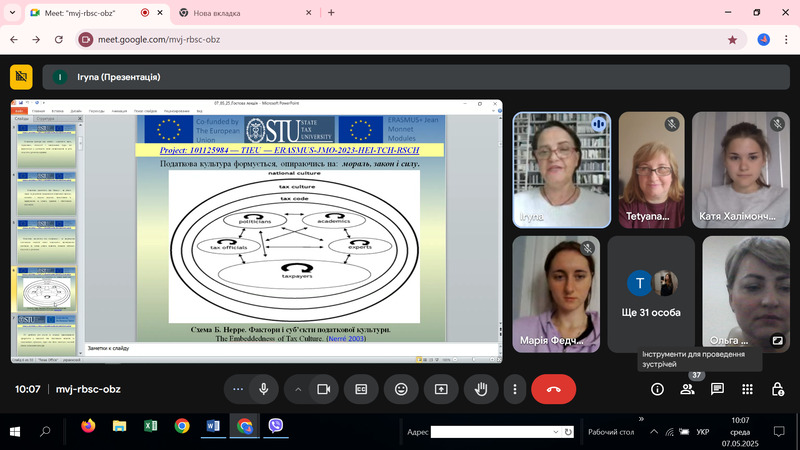Expand 'Рабочий стол' toolbar chevron

641,419
